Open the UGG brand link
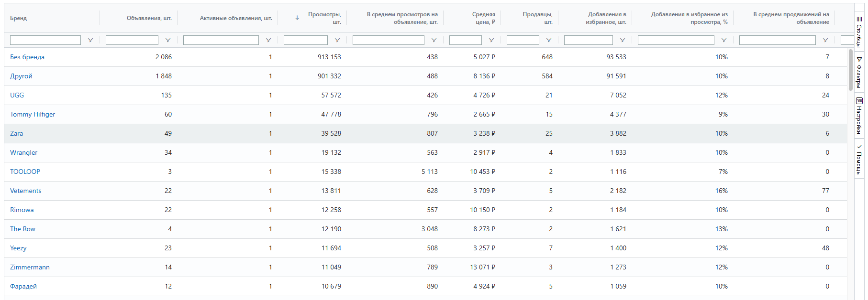This screenshot has width=868, height=300. [17, 95]
